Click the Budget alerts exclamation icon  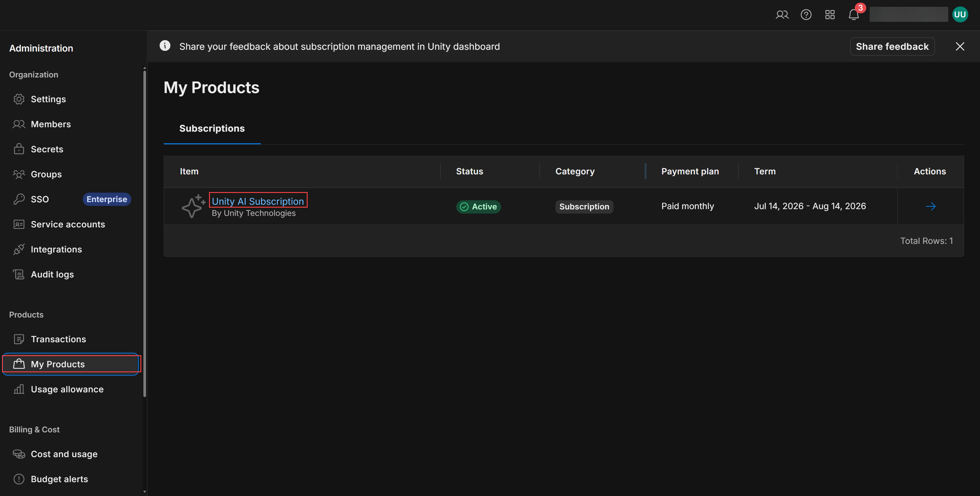(x=19, y=479)
